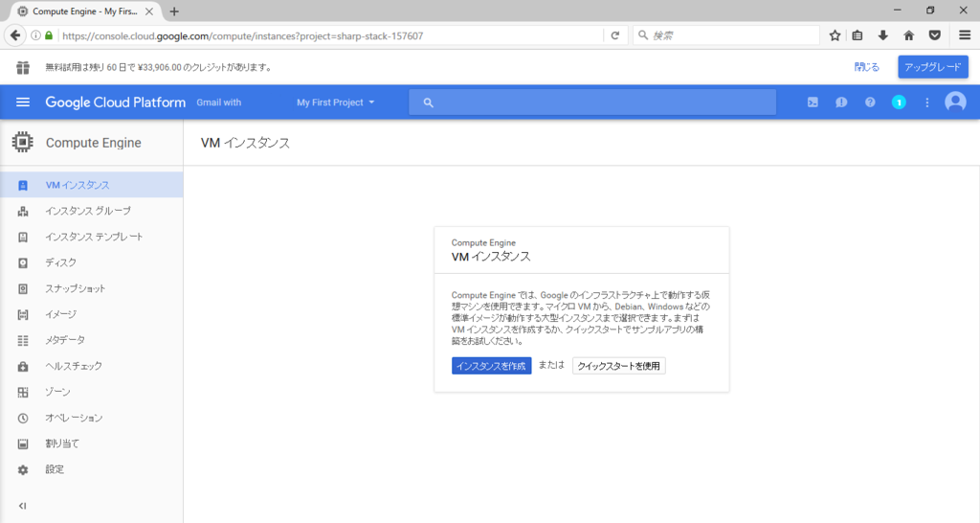The image size is (980, 523).
Task: Open インスタンス テンプレート in sidebar
Action: click(x=91, y=237)
